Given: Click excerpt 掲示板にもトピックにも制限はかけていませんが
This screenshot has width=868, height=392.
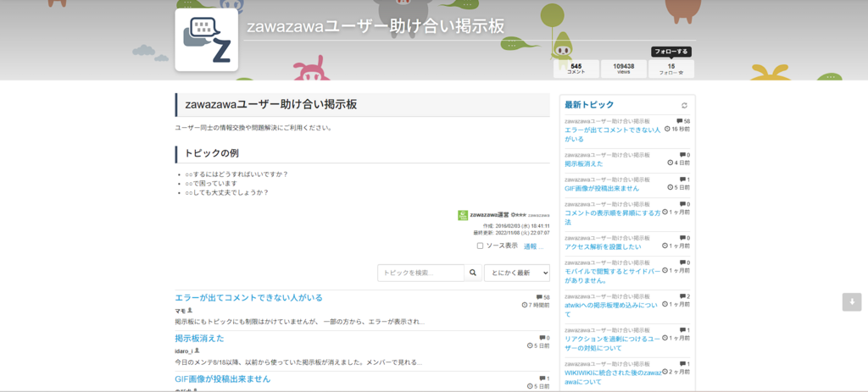Looking at the screenshot, I should (299, 321).
